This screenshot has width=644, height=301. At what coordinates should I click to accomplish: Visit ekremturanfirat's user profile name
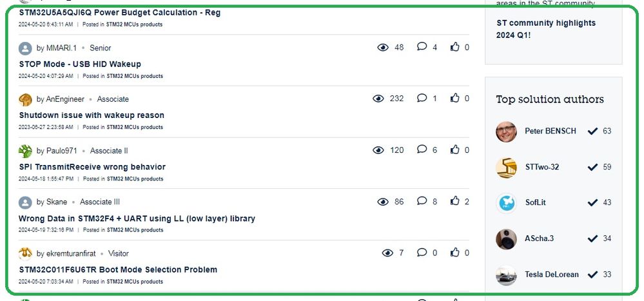coord(71,254)
